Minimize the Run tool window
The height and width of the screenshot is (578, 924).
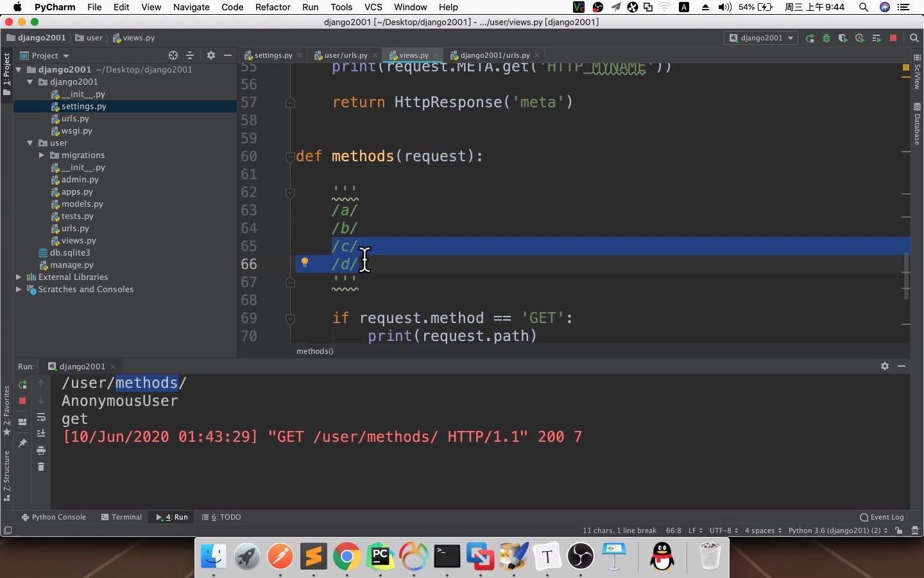(902, 366)
